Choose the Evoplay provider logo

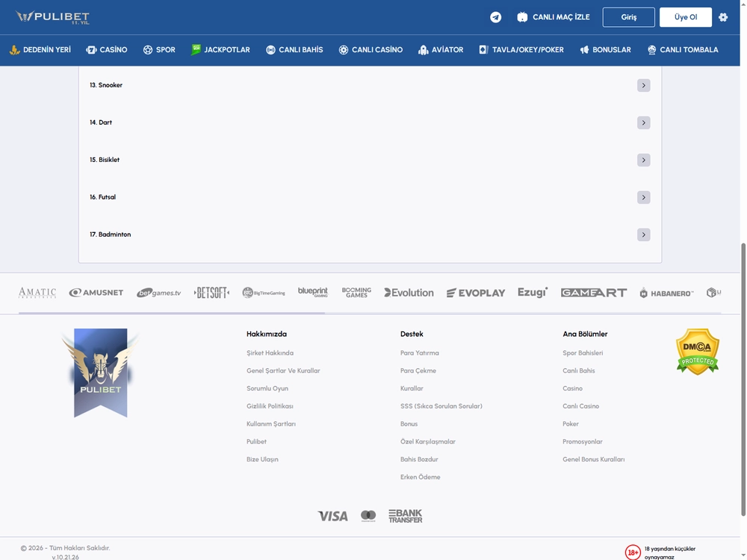tap(475, 293)
